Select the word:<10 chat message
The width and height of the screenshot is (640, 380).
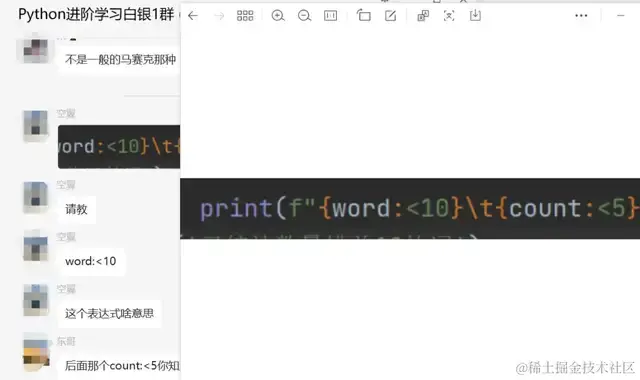point(91,261)
